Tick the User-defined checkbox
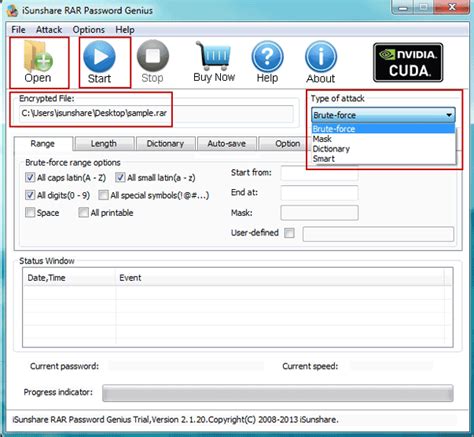Image resolution: width=474 pixels, height=437 pixels. [x=289, y=233]
